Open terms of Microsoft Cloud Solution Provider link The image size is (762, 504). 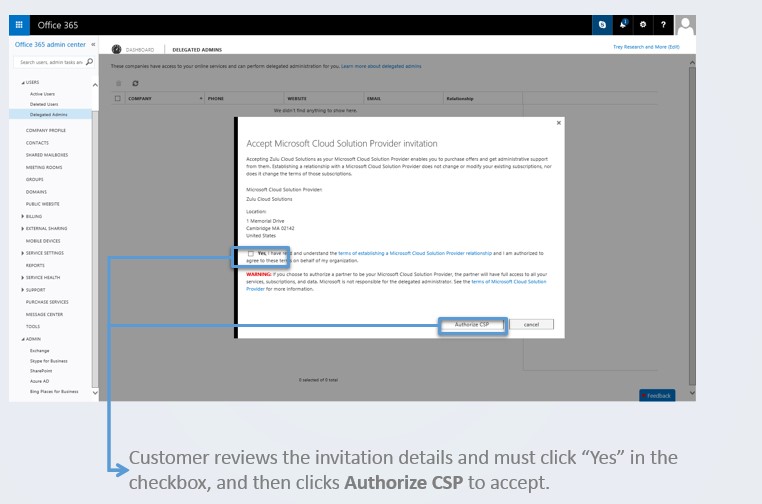tap(509, 282)
